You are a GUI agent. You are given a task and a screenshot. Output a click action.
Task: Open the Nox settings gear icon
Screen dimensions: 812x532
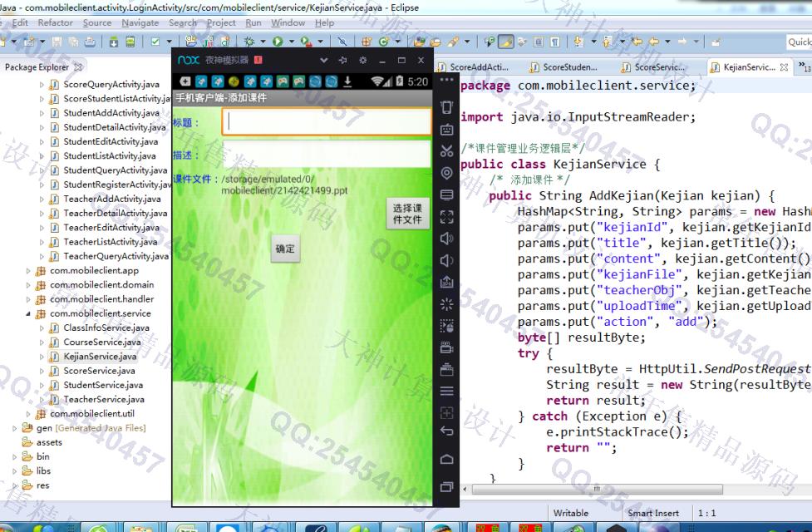[362, 60]
